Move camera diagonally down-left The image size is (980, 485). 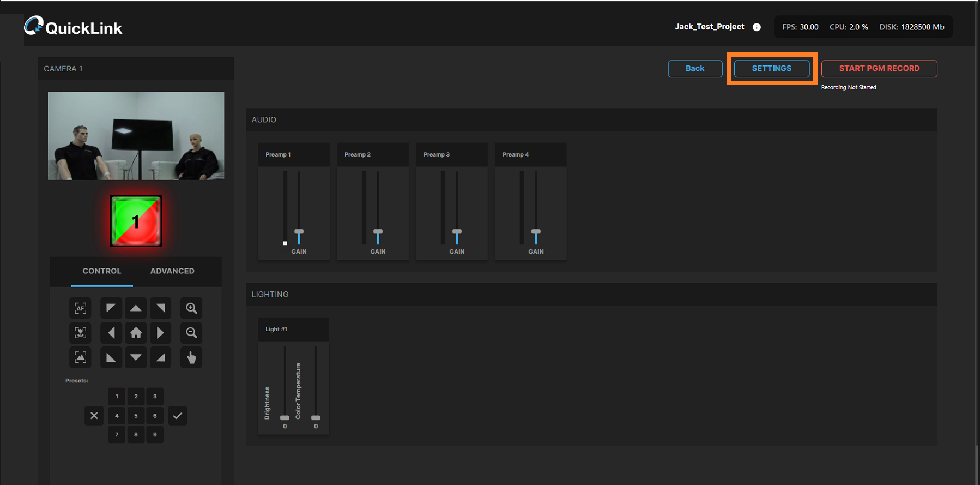111,357
